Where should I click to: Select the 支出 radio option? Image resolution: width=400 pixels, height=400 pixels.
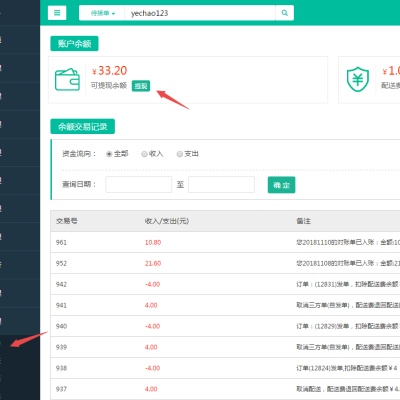pos(180,154)
